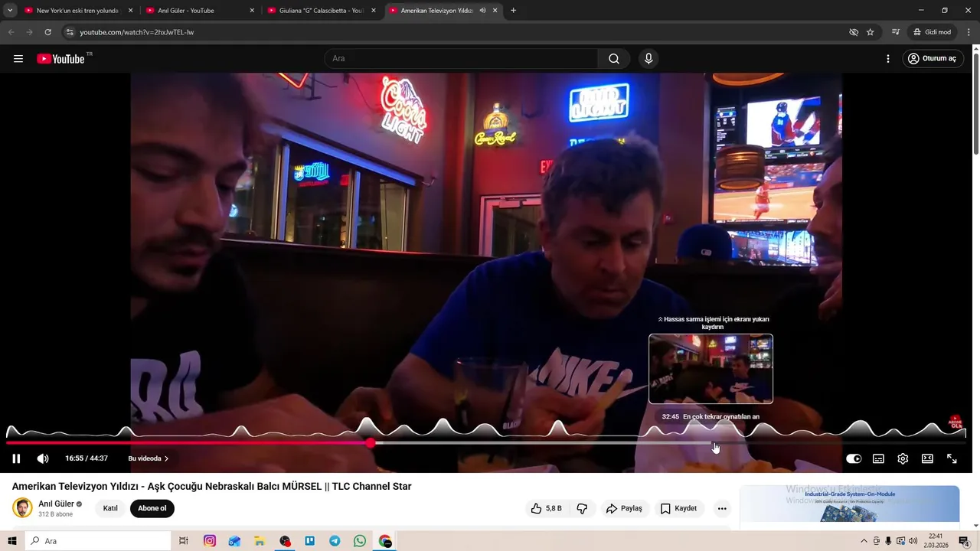Mute the video with the speaker icon

pyautogui.click(x=43, y=458)
